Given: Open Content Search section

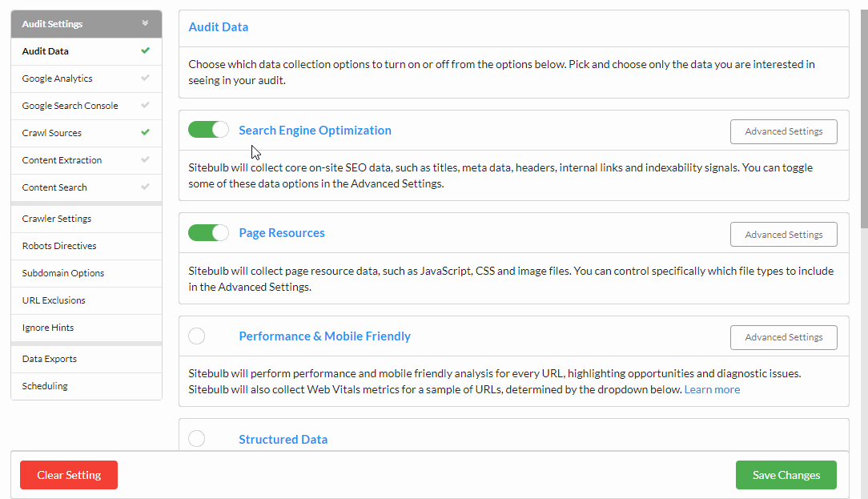Looking at the screenshot, I should pos(86,187).
